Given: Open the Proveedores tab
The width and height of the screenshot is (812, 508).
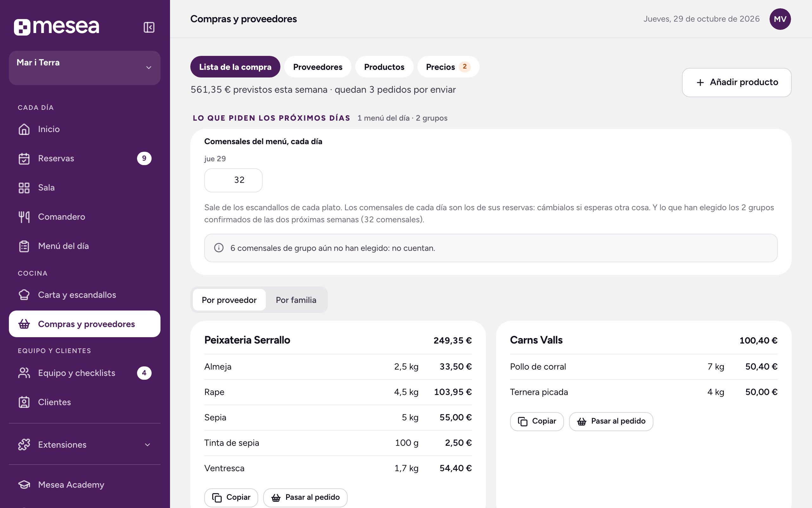Looking at the screenshot, I should click(x=318, y=67).
